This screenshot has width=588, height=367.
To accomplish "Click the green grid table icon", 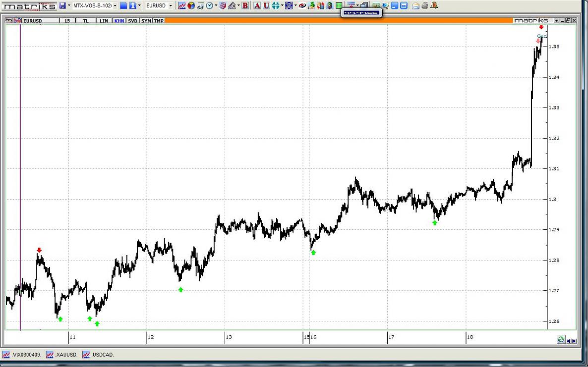I will (x=339, y=5).
